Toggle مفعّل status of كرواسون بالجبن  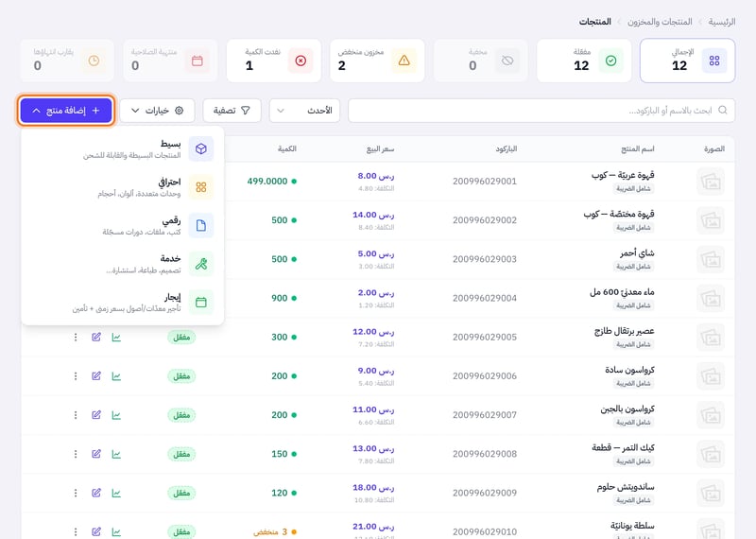pyautogui.click(x=181, y=415)
